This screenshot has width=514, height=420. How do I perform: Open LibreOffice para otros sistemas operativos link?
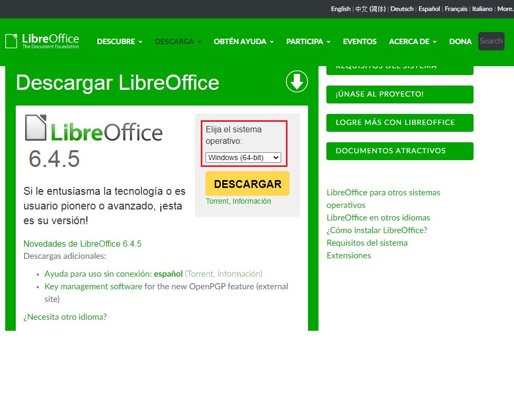(x=383, y=198)
